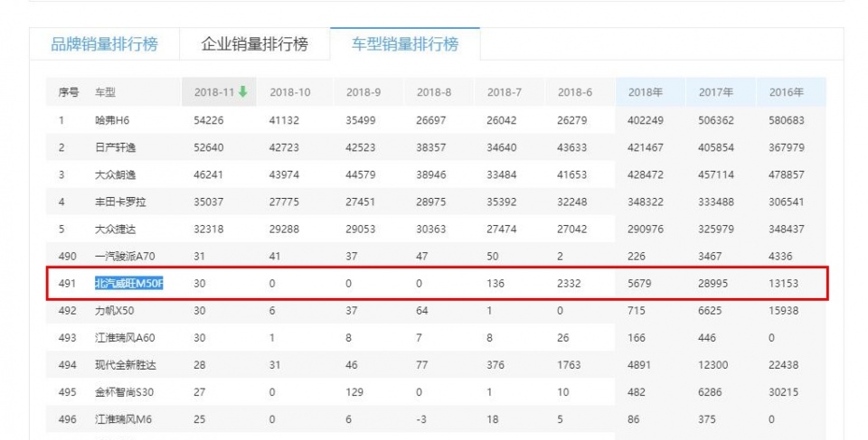Switch to 企业销量排行榜 tab
This screenshot has height=440, width=868.
[255, 44]
